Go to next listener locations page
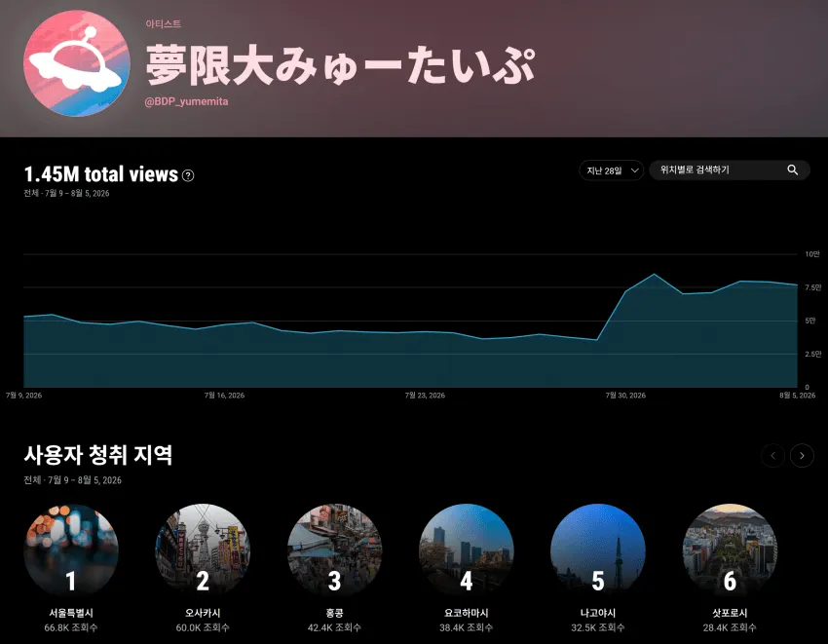 [x=802, y=455]
